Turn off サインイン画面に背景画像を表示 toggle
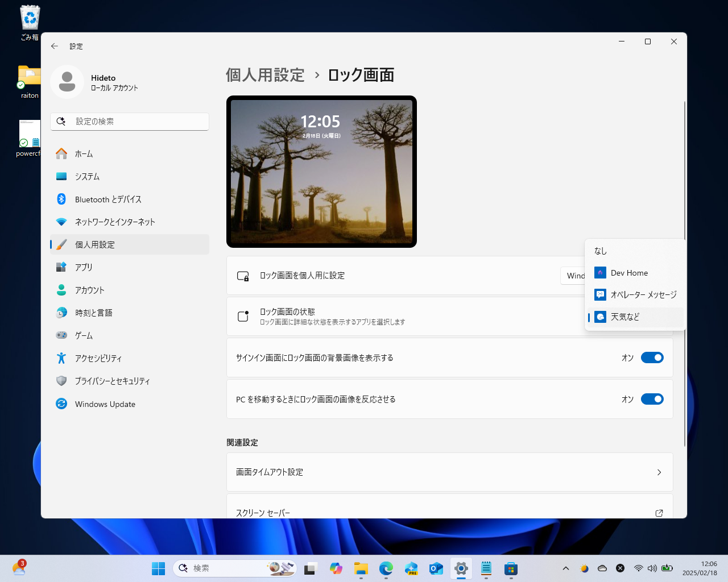This screenshot has width=728, height=582. pos(652,357)
